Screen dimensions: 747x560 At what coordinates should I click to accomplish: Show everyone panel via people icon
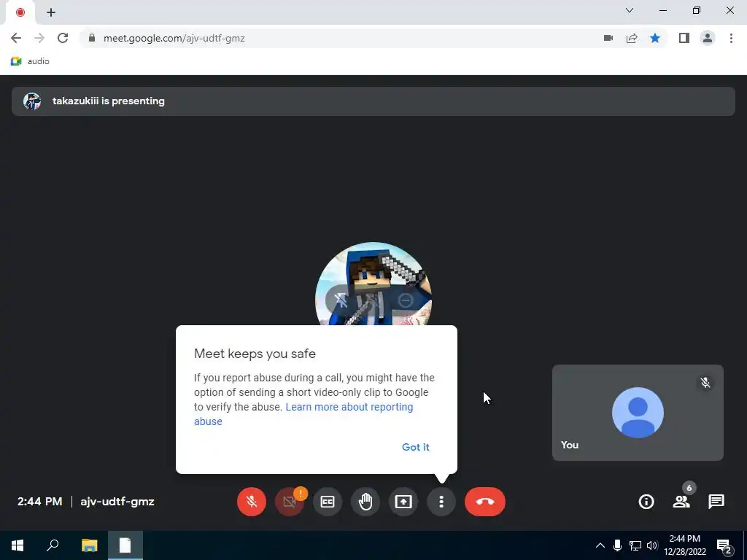click(681, 502)
